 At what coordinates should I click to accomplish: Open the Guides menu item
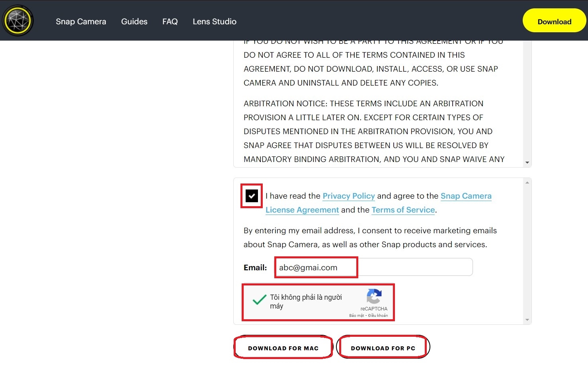pos(134,21)
